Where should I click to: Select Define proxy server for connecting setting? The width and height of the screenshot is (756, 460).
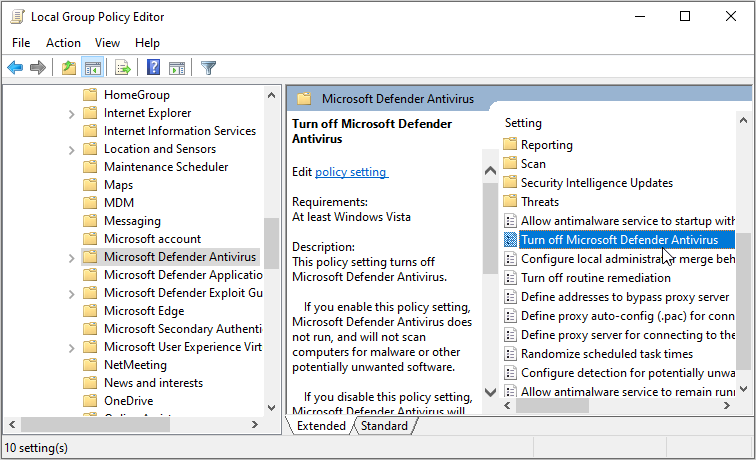pyautogui.click(x=627, y=335)
